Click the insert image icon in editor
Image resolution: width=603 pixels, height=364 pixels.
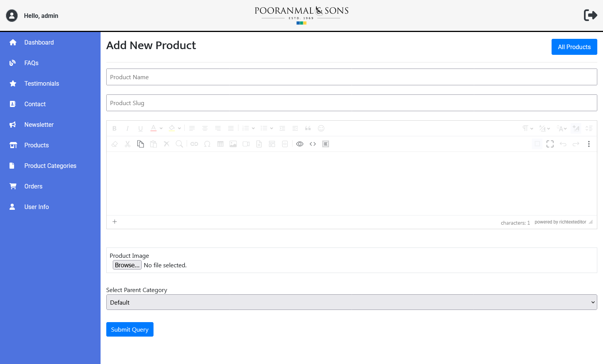[233, 144]
